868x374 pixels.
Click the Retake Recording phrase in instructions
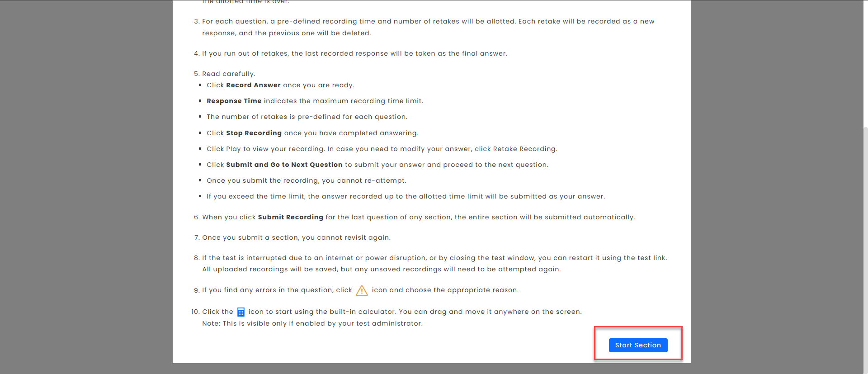tap(524, 149)
